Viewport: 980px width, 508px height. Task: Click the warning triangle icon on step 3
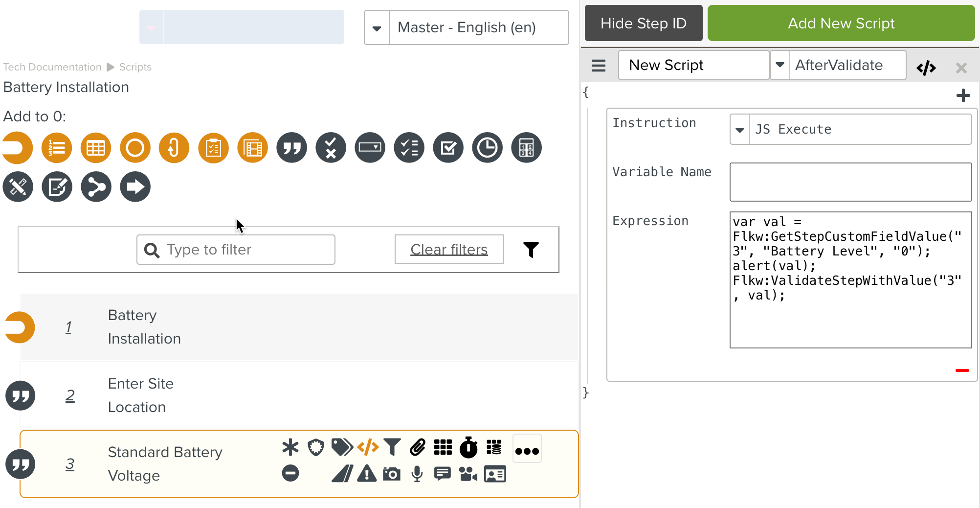click(366, 473)
